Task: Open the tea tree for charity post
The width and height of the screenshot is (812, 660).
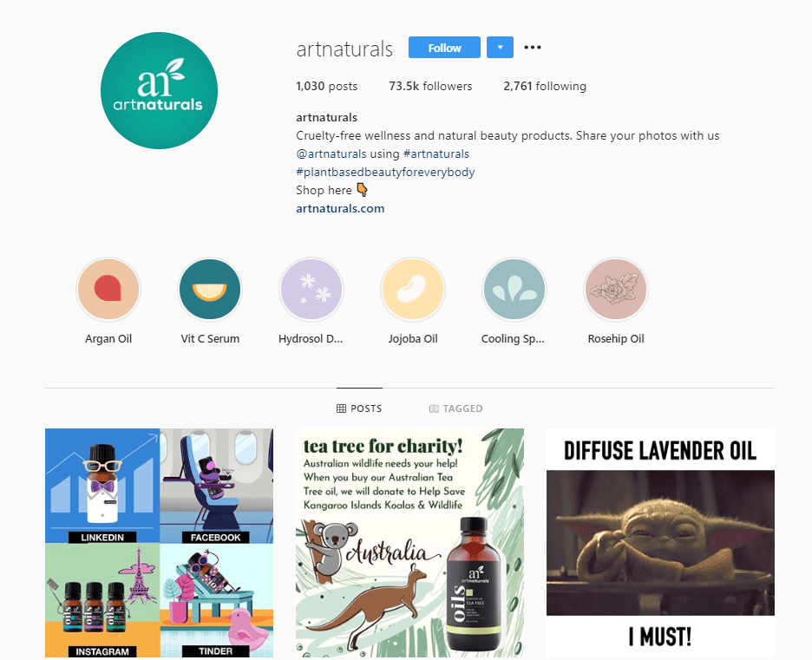Action: click(409, 543)
